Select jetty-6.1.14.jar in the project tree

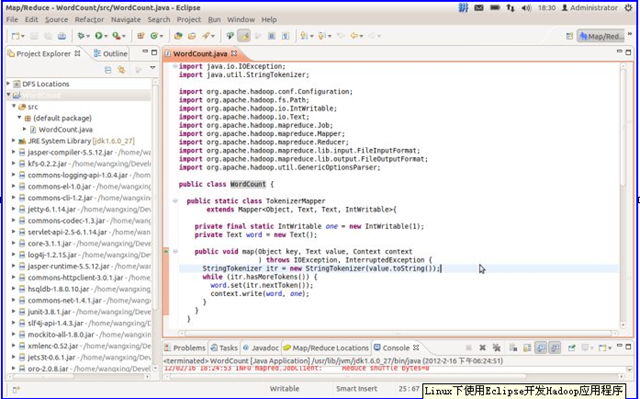click(51, 209)
